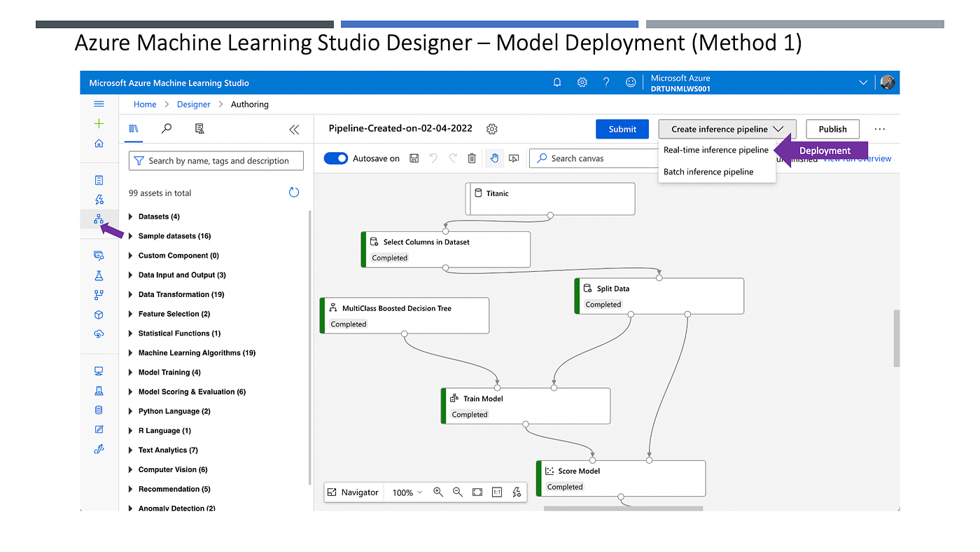Viewport: 980px width, 552px height.
Task: Select the Split Data node
Action: point(659,296)
